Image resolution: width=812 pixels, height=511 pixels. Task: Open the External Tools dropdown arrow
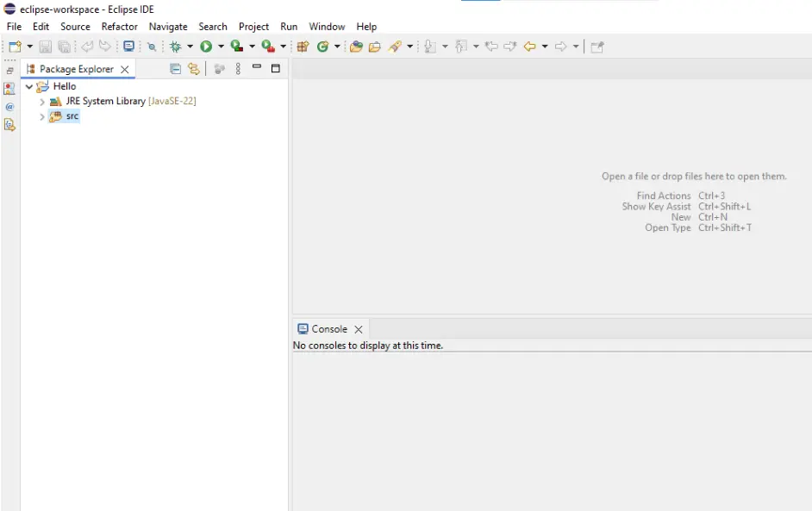tap(284, 47)
